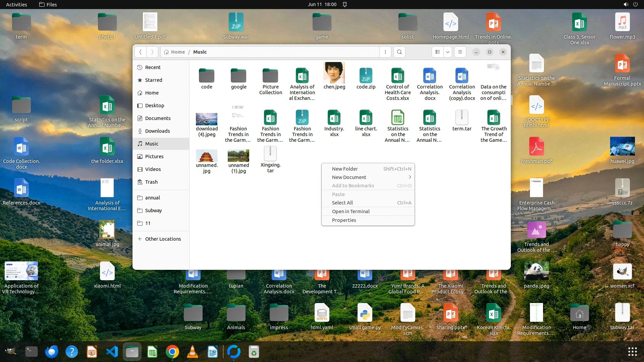Click the search icon in Files toolbar
Screen dimensions: 644x362
pyautogui.click(x=399, y=52)
